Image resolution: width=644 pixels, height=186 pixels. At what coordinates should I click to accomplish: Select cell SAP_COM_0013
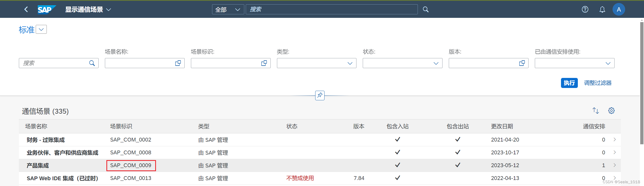tap(131, 178)
